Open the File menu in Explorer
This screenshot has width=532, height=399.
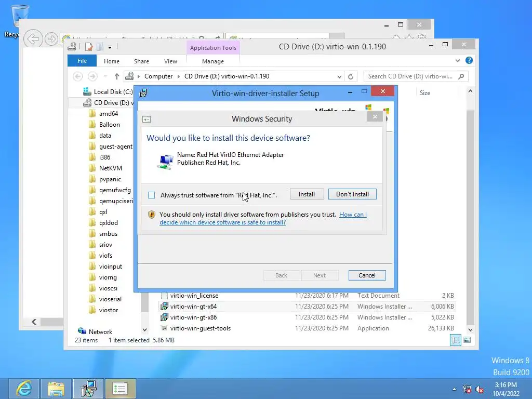point(82,61)
